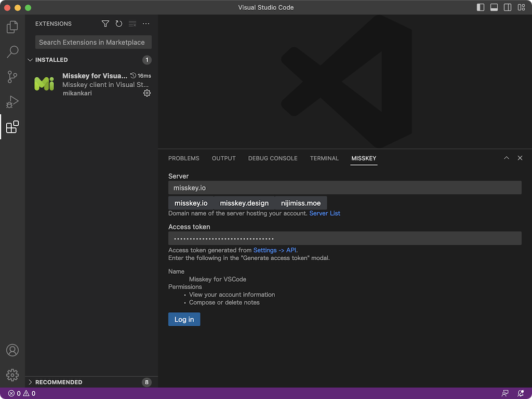Image resolution: width=532 pixels, height=399 pixels.
Task: Open the Settings -> API link
Action: pyautogui.click(x=275, y=250)
